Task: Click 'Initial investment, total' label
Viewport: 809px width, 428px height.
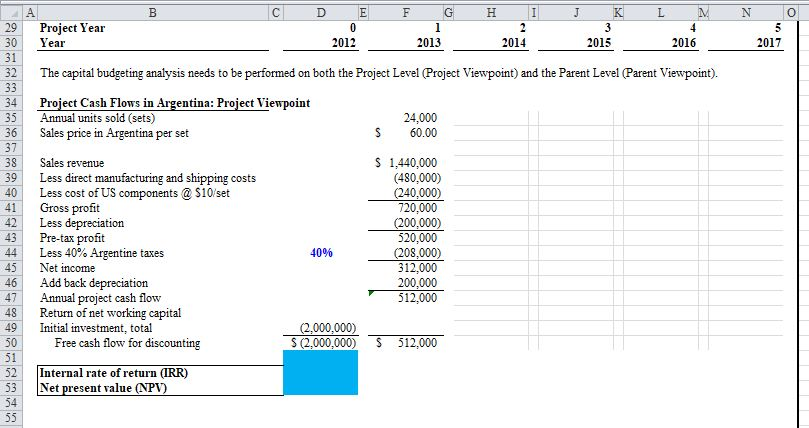Action: coord(96,327)
